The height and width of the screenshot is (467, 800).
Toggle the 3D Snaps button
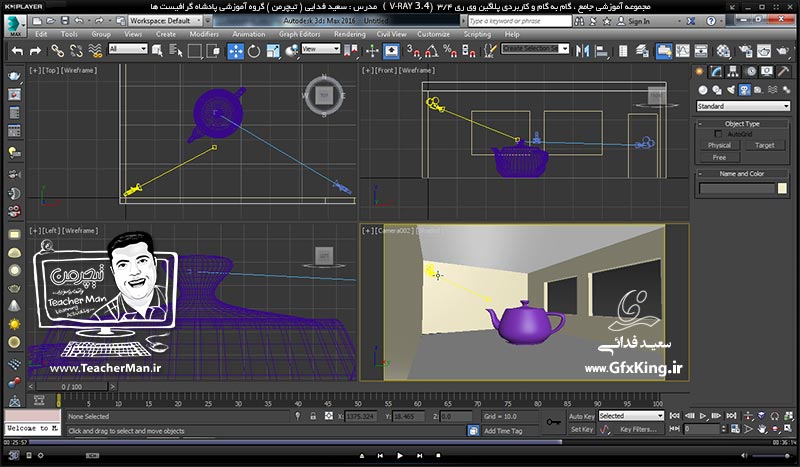413,51
